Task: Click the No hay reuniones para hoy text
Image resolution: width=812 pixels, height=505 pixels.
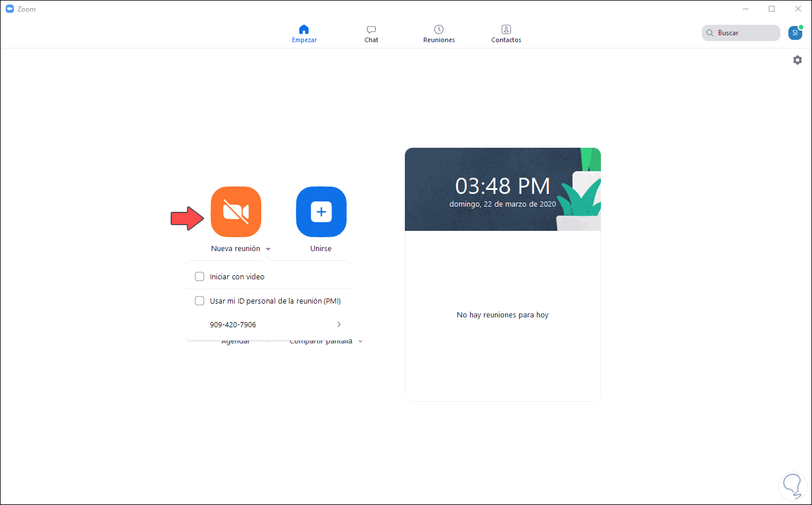Action: click(x=502, y=315)
